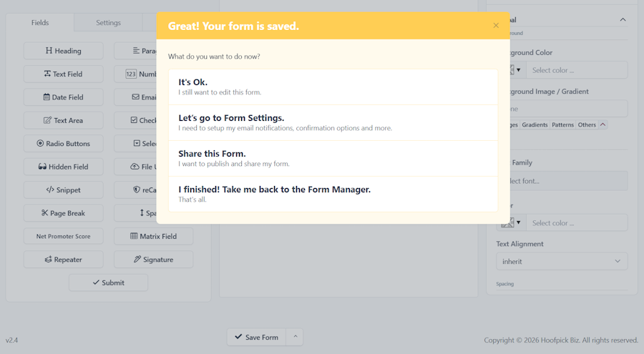Viewport: 644px width, 354px height.
Task: Open the Save Form options arrow
Action: 295,337
